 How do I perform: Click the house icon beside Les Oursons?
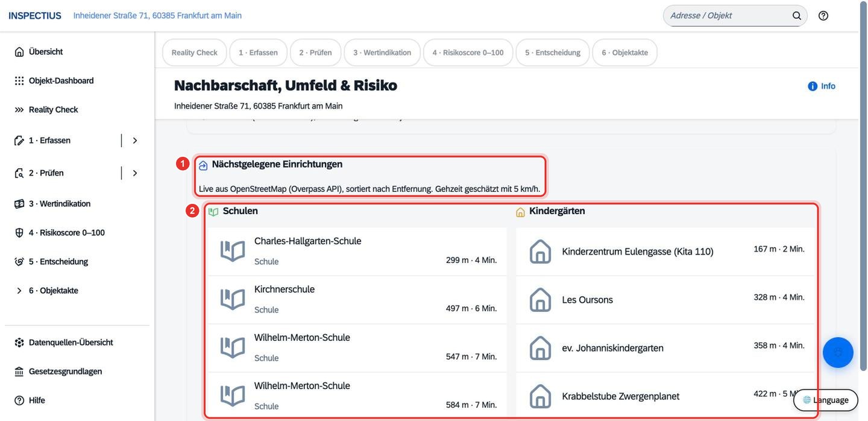point(540,300)
